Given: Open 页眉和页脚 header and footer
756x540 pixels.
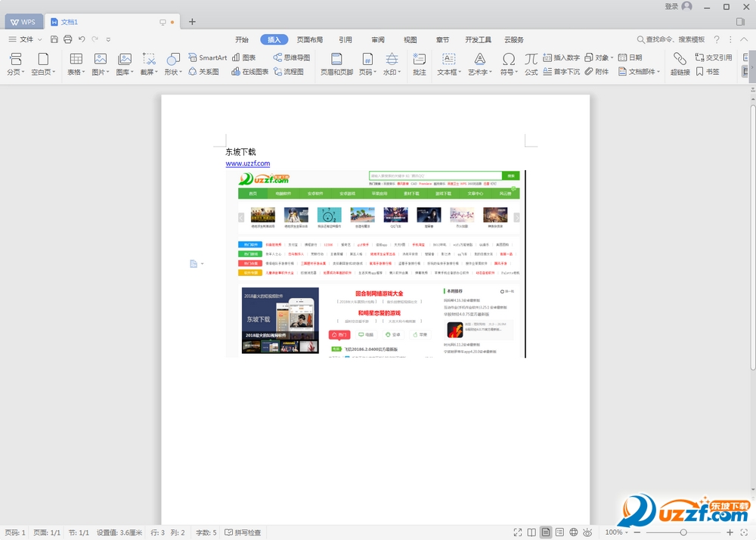Looking at the screenshot, I should pyautogui.click(x=336, y=64).
